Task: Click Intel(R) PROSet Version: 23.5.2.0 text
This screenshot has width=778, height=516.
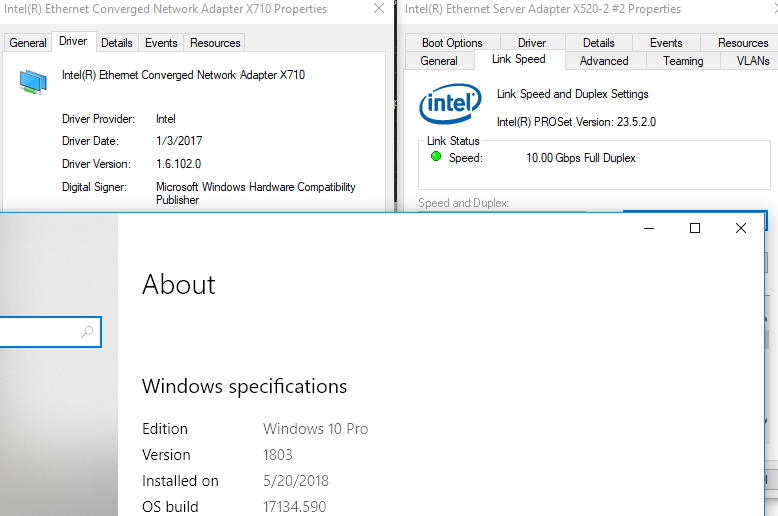Action: click(576, 122)
